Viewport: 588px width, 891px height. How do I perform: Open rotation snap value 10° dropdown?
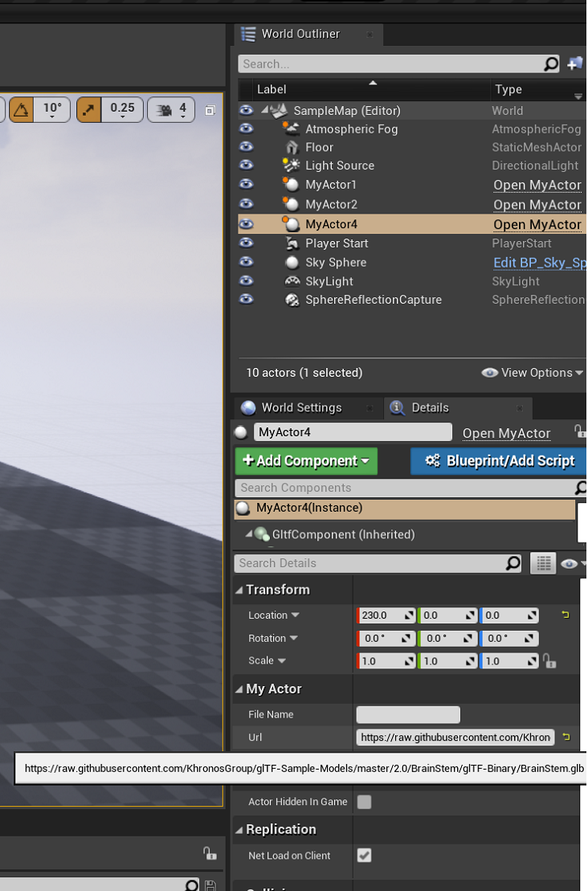52,110
